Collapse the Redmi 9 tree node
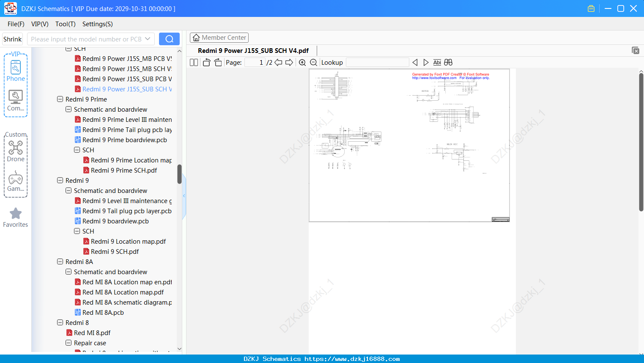The height and width of the screenshot is (363, 644). coord(60,180)
